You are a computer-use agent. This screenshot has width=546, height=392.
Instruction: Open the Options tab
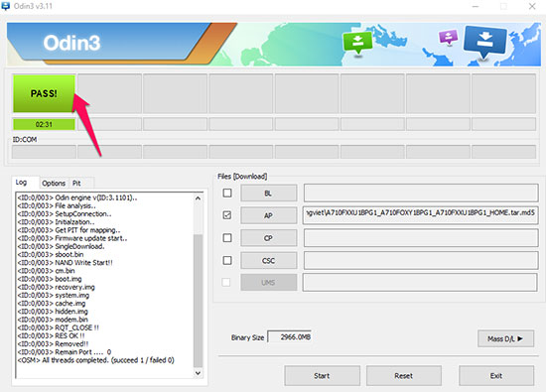click(54, 184)
